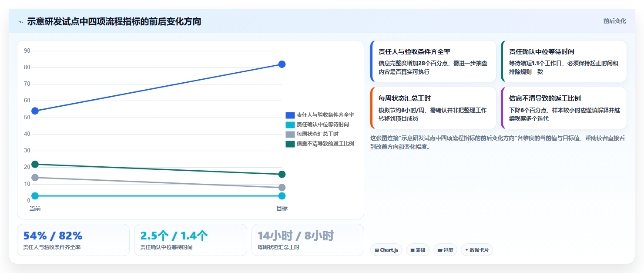Viewport: 644px width, 273px height.
Task: Toggle the 每周状态汇总工时 legend swatch
Action: (x=290, y=134)
